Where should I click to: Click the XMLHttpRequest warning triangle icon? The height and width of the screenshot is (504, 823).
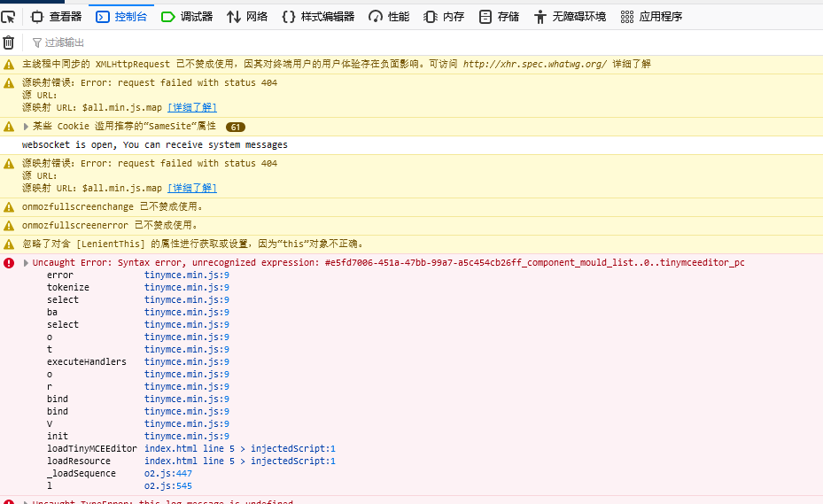click(9, 65)
